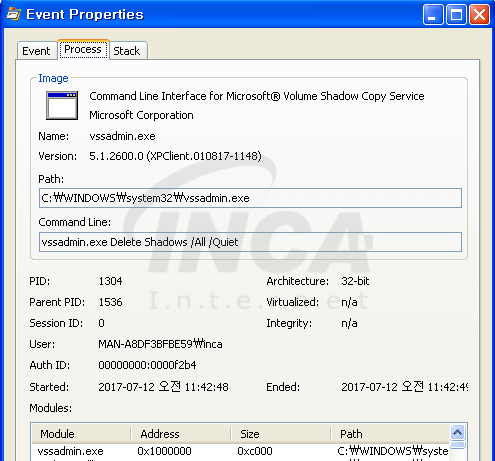Click the modules scrollbar thumb
The height and width of the screenshot is (461, 495).
tap(458, 445)
